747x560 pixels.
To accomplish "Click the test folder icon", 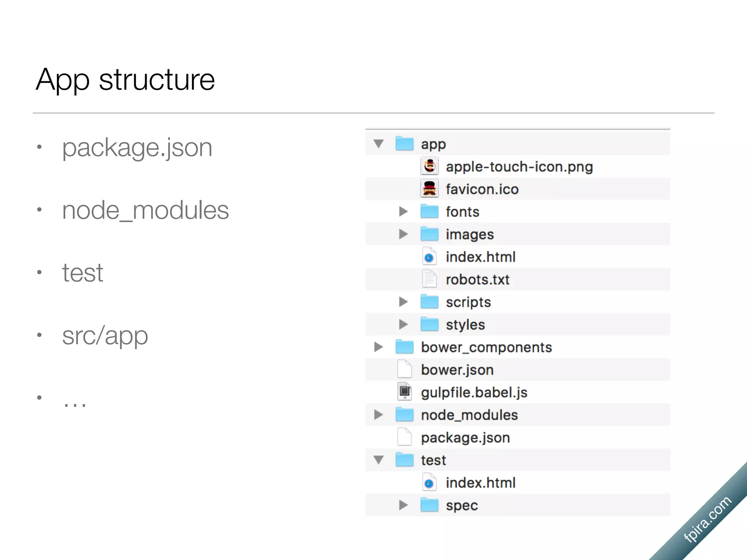I will tap(405, 460).
